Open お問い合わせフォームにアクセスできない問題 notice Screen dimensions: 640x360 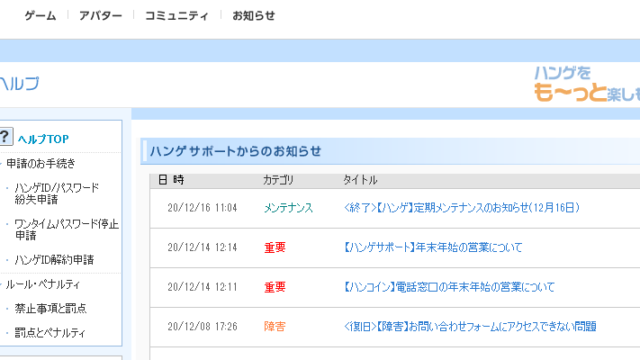coord(470,327)
